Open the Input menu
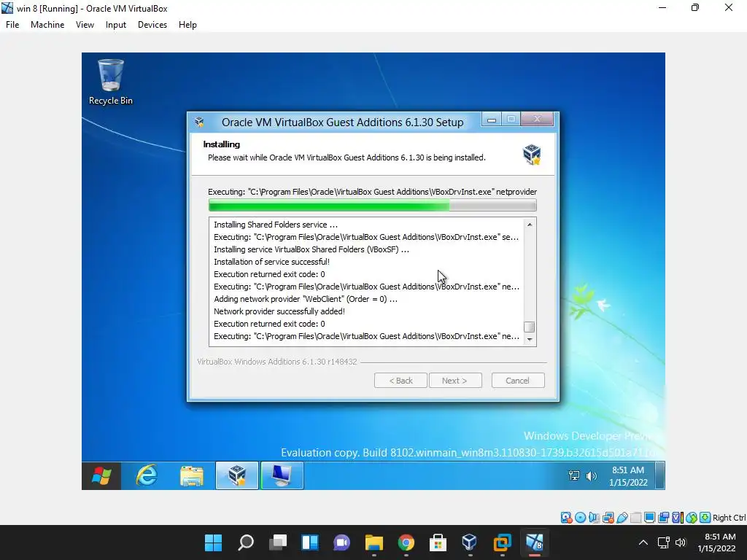747x560 pixels. (x=116, y=25)
